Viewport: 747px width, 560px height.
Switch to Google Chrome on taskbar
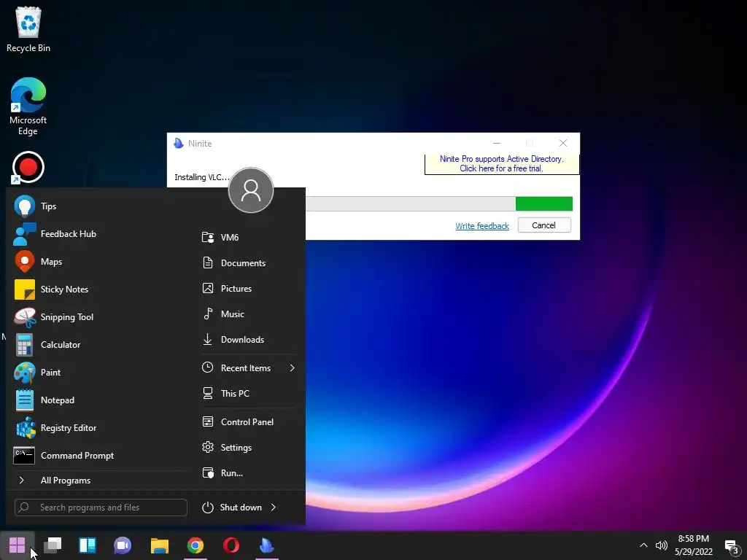coord(196,545)
